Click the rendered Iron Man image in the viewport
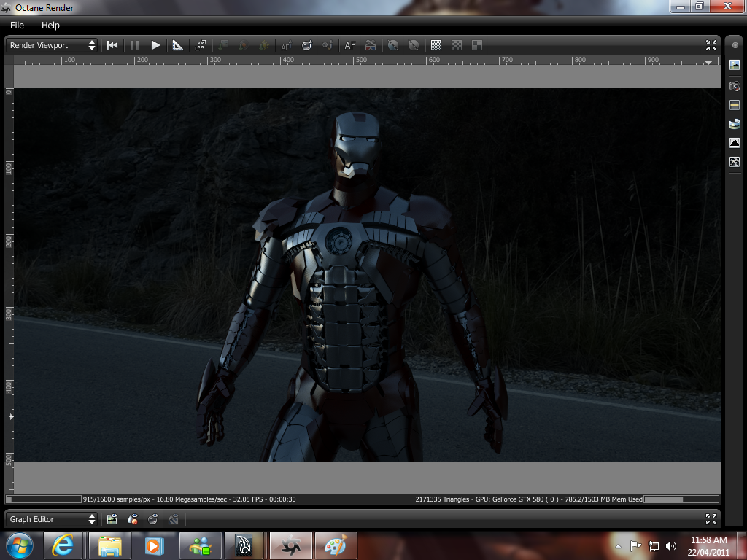 [367, 275]
